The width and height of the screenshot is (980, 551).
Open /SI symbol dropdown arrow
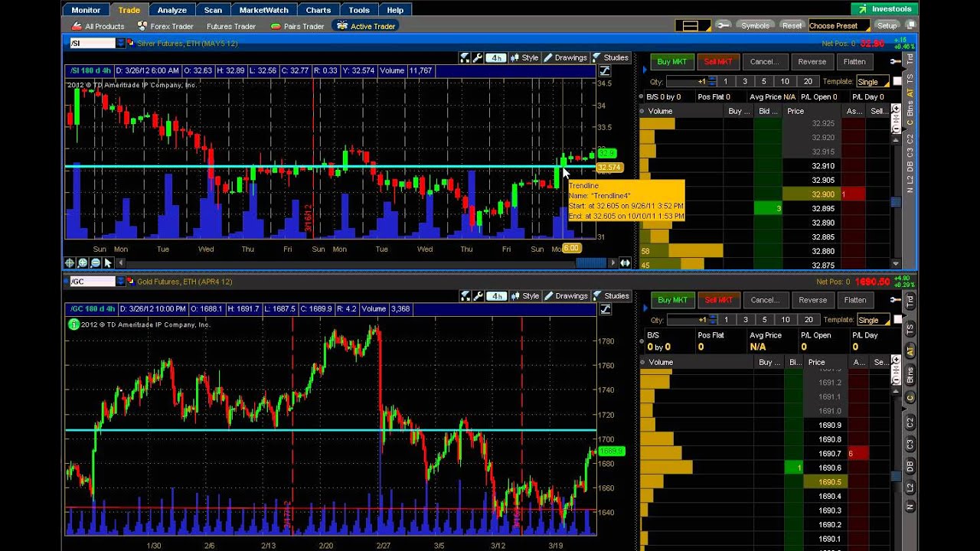click(x=120, y=44)
